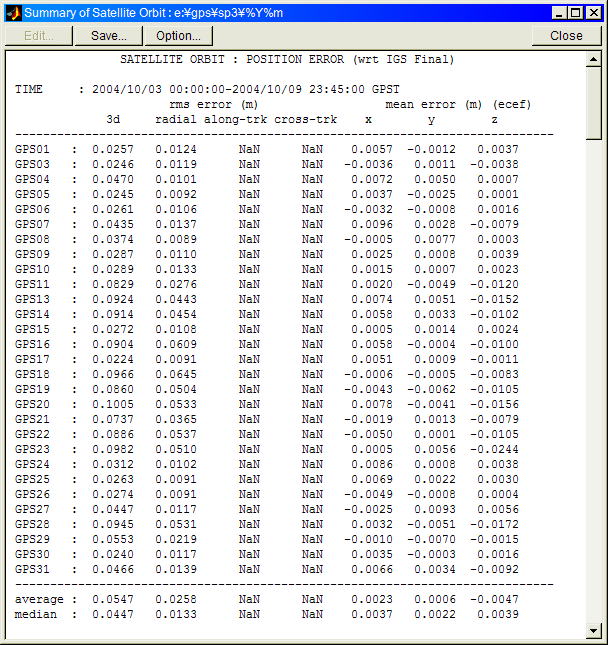This screenshot has width=608, height=645.
Task: Select the GPS20 row in the report
Action: (270, 404)
